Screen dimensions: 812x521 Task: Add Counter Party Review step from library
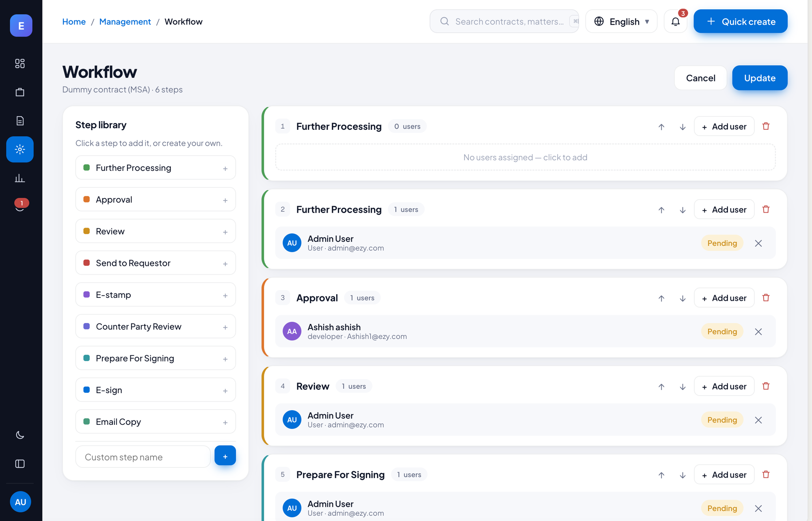(x=155, y=326)
